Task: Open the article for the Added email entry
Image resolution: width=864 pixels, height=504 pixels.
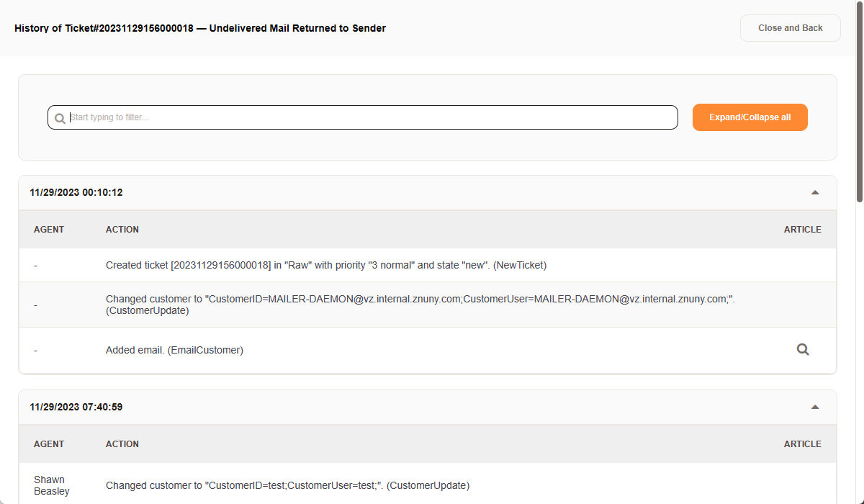Action: point(803,350)
